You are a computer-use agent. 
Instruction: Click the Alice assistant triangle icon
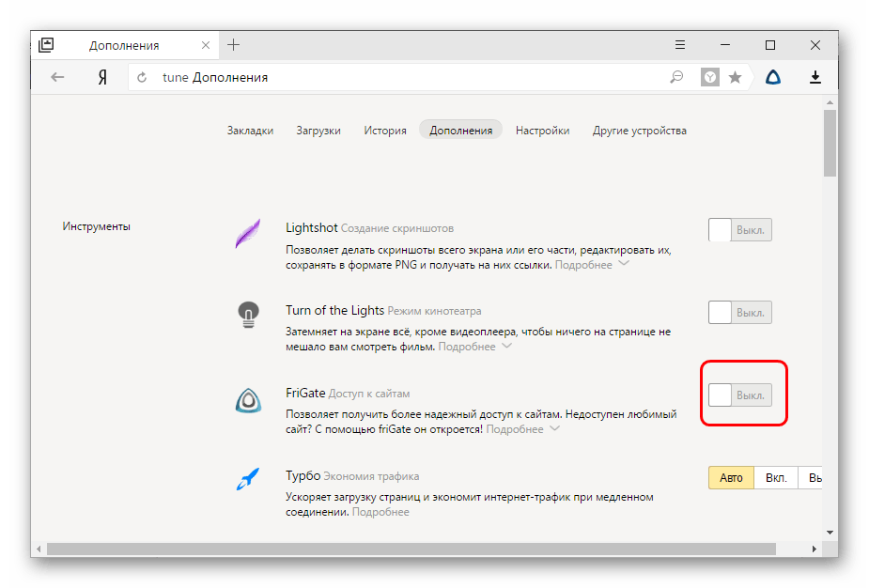point(772,77)
